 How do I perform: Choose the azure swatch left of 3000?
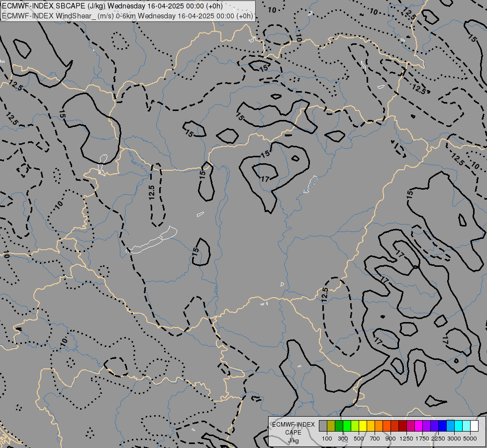(x=451, y=426)
